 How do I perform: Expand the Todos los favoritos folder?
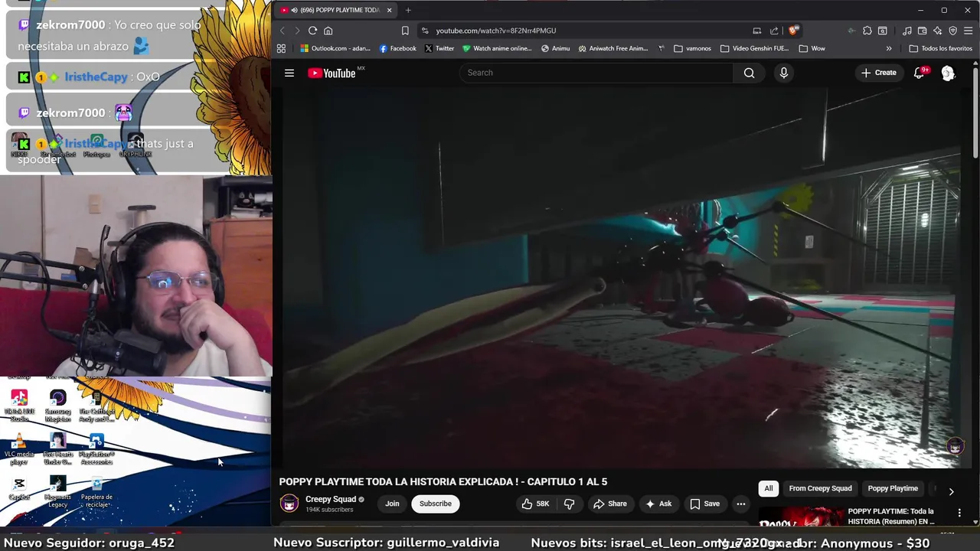coord(940,48)
